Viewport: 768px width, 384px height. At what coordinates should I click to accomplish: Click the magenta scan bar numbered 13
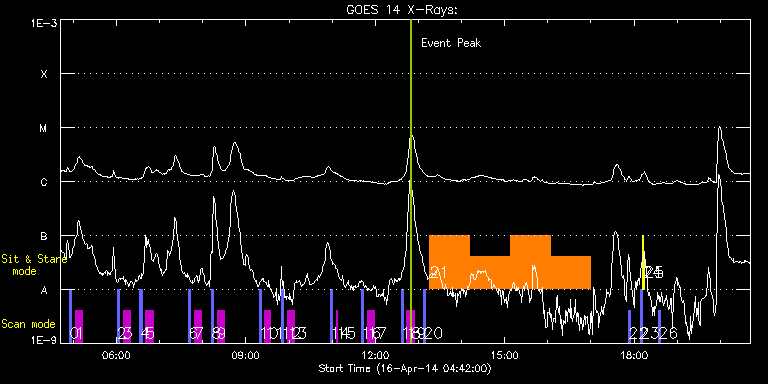[291, 326]
